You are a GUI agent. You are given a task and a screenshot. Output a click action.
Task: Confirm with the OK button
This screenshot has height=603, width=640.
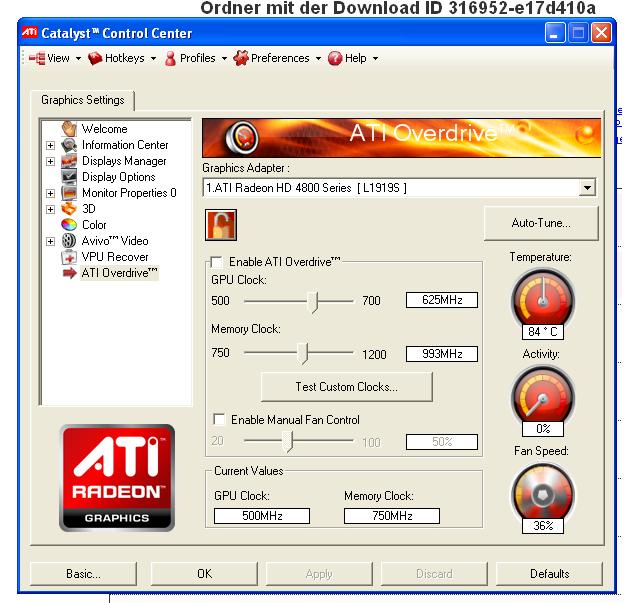pos(204,574)
